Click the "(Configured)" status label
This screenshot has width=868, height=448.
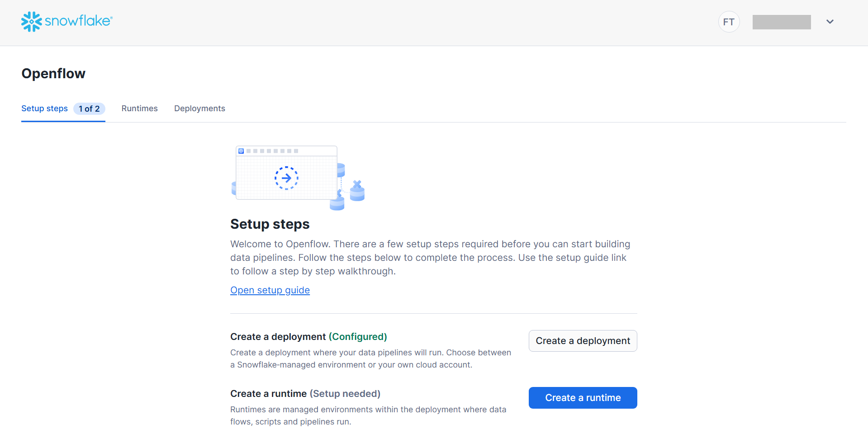coord(357,337)
